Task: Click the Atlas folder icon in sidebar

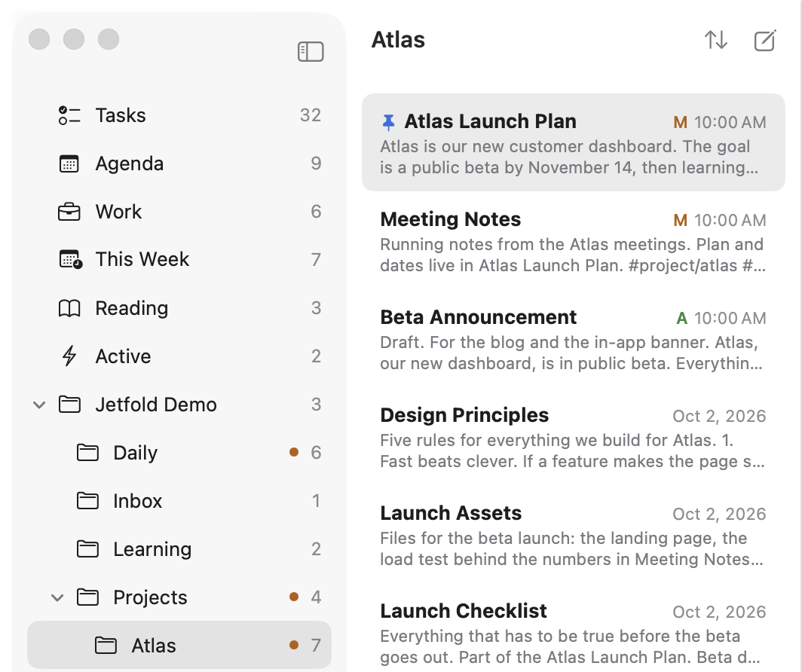Action: (106, 646)
